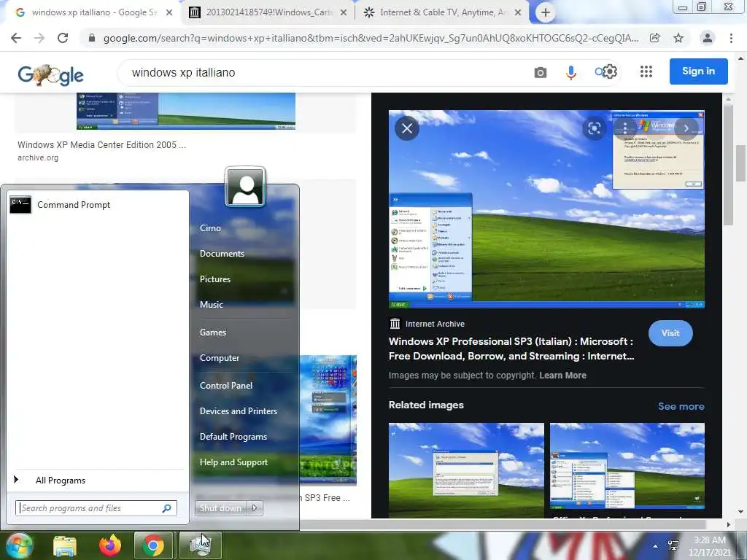Image resolution: width=747 pixels, height=560 pixels.
Task: Click the Chrome address bar URL
Action: click(x=371, y=38)
